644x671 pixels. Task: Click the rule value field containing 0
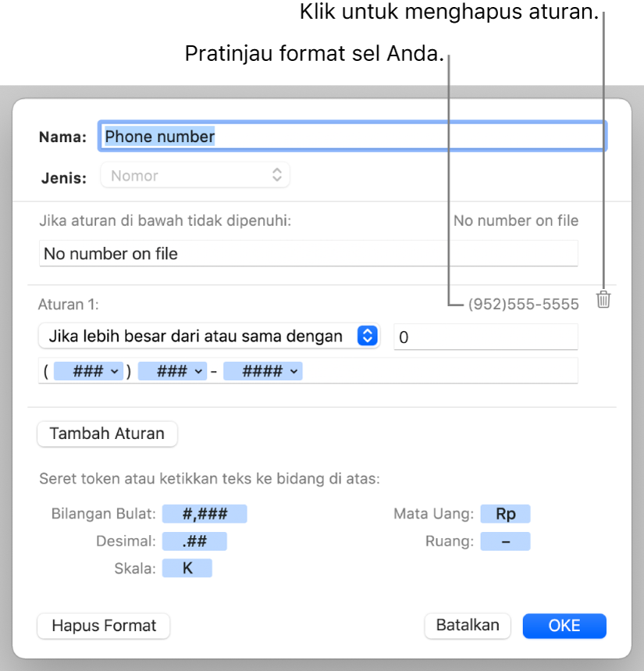pyautogui.click(x=486, y=337)
